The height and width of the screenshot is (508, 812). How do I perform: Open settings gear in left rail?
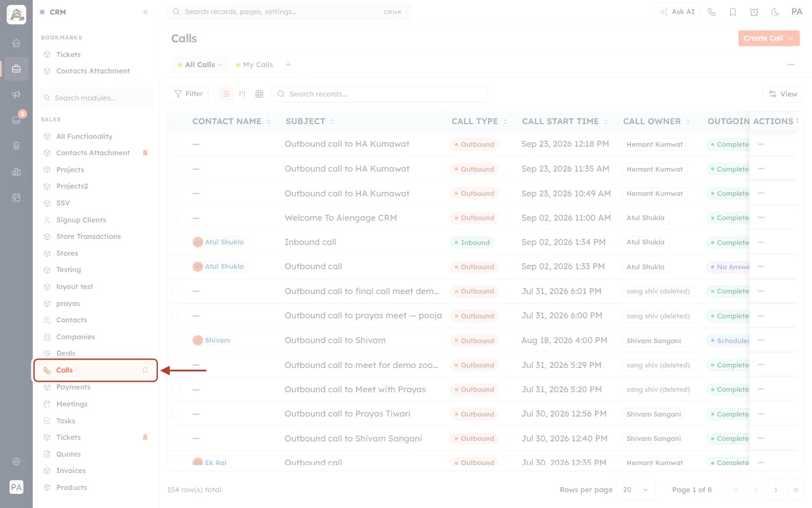point(16,462)
